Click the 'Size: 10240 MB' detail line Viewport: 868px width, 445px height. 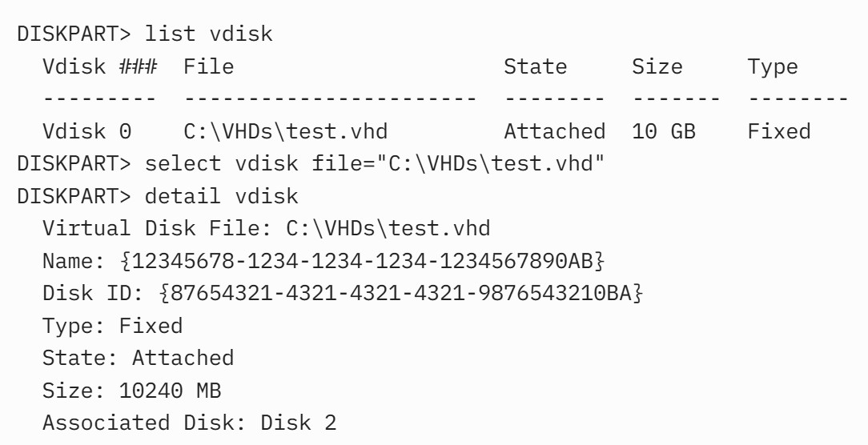[132, 391]
